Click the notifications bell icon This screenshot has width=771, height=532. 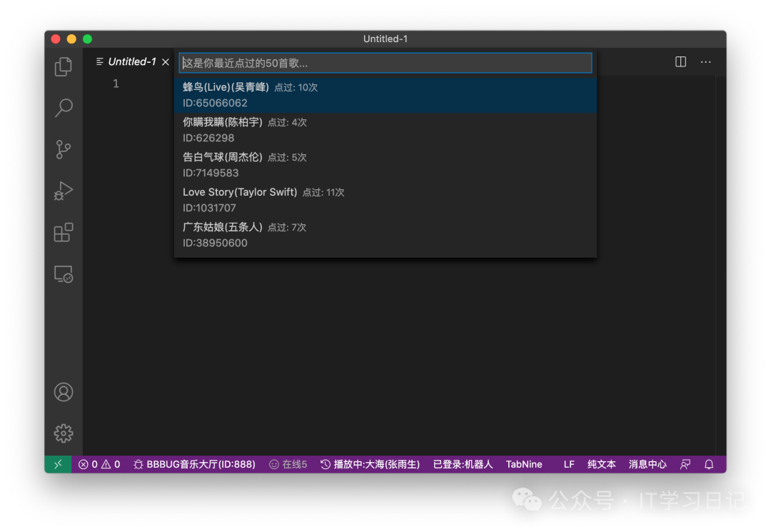click(x=709, y=464)
